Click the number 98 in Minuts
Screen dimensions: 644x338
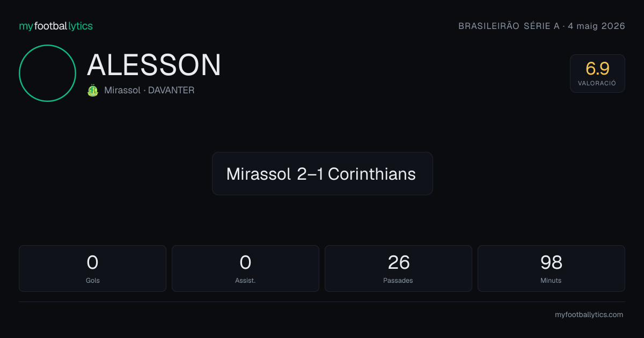click(x=551, y=262)
